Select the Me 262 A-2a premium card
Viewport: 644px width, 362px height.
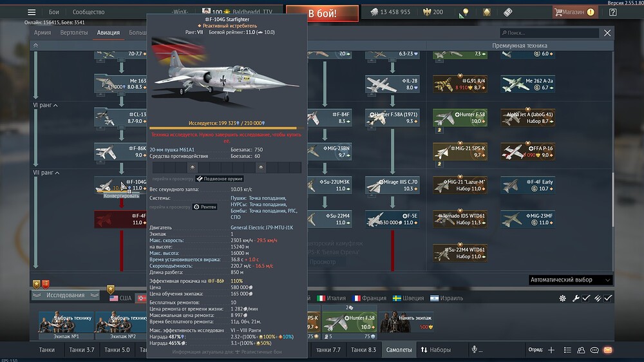[528, 84]
